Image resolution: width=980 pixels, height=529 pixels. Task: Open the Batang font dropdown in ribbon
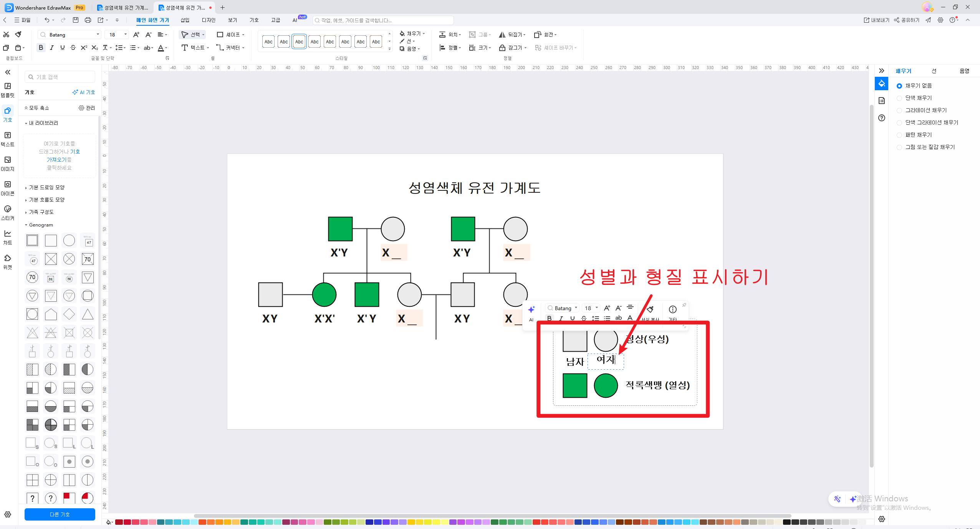pos(98,35)
